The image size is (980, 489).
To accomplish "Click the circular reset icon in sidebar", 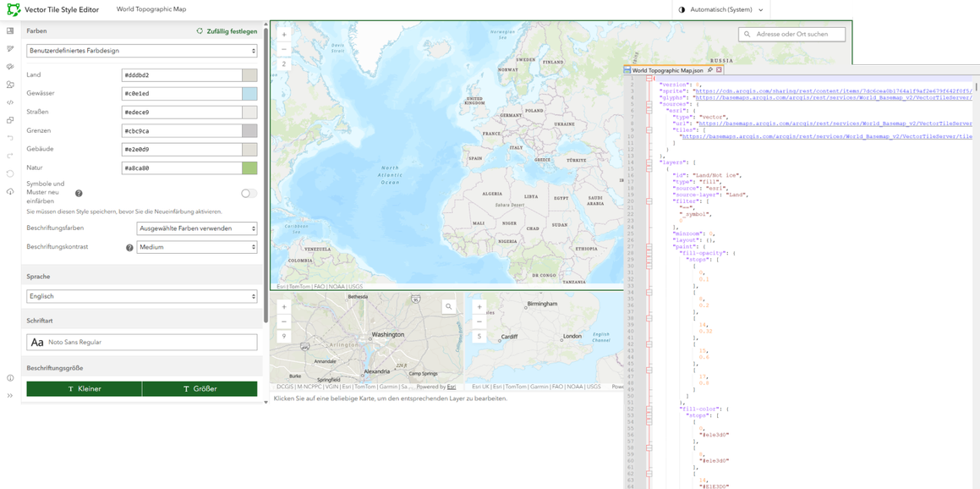I will [x=10, y=173].
